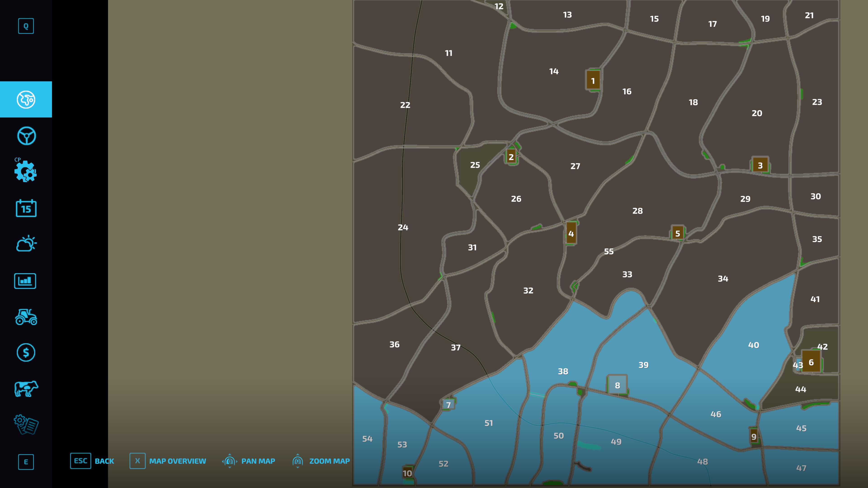Screen dimensions: 868x488
Task: Click field number 29 on the map
Action: tap(745, 199)
